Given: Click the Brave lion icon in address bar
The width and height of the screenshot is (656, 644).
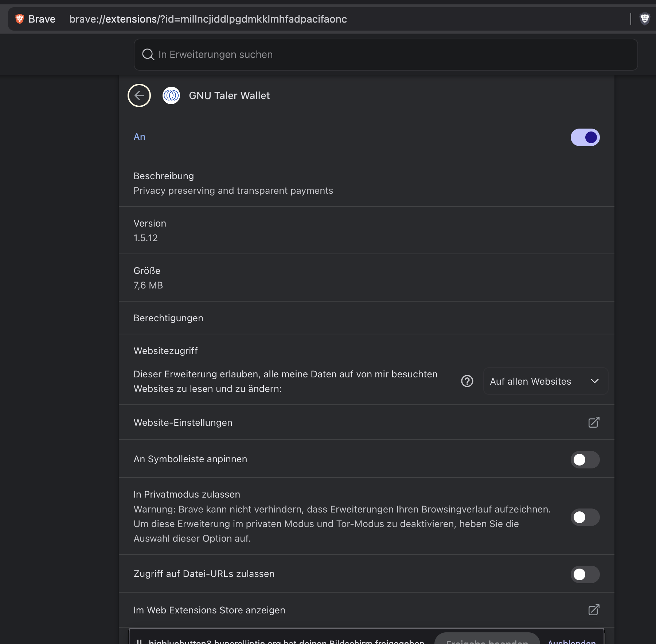Looking at the screenshot, I should (x=20, y=19).
